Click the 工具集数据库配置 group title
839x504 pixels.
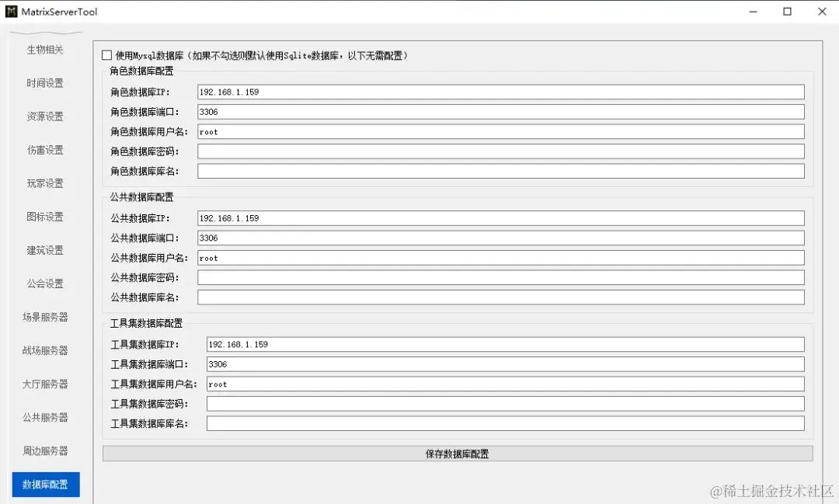tap(146, 323)
